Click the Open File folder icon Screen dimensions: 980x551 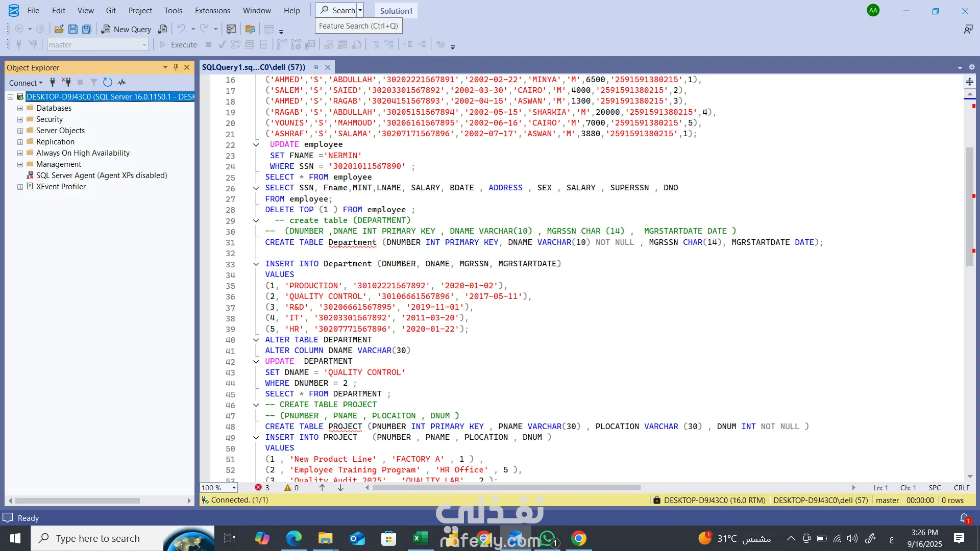[59, 29]
